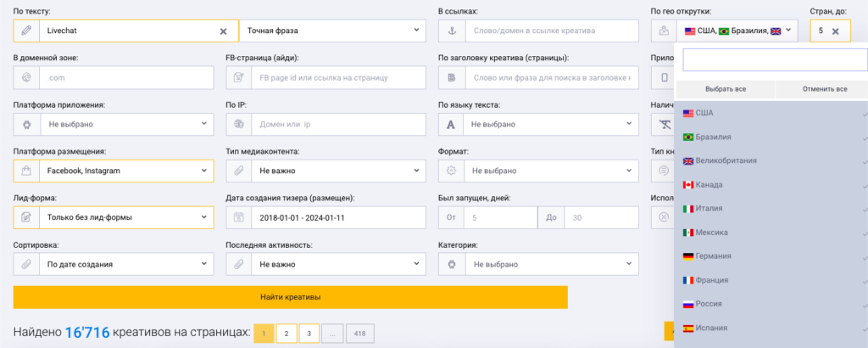Click the calendar icon by creation date

(x=239, y=218)
